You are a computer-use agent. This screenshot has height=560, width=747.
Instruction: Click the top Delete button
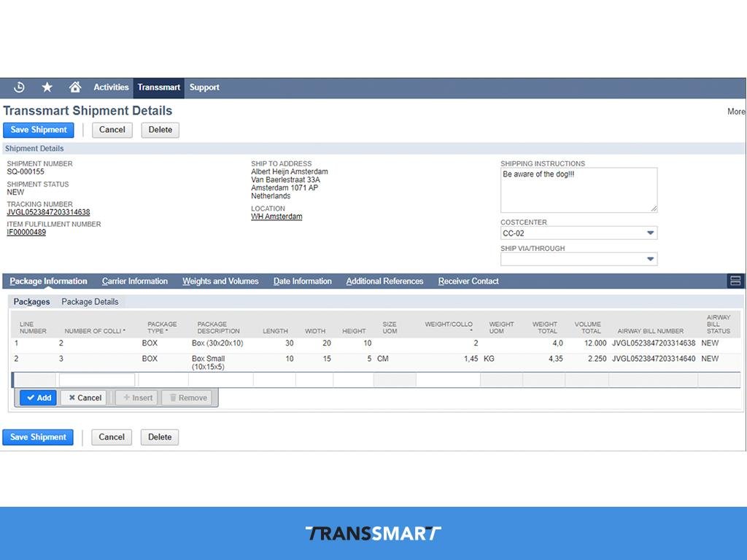(x=160, y=130)
